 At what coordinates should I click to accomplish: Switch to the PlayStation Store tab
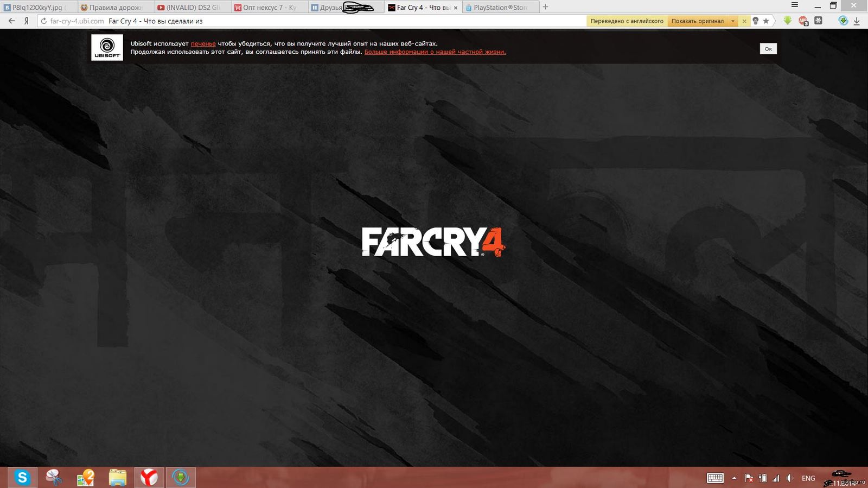tap(499, 8)
